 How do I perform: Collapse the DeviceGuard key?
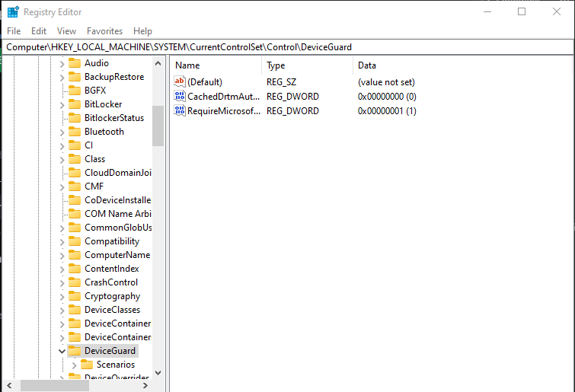pyautogui.click(x=62, y=352)
